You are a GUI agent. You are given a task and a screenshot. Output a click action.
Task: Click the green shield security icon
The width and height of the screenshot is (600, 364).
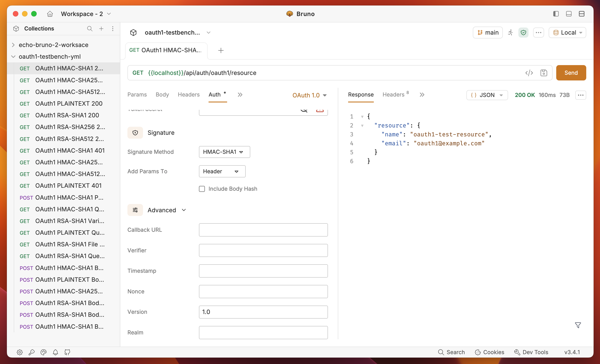tap(523, 32)
